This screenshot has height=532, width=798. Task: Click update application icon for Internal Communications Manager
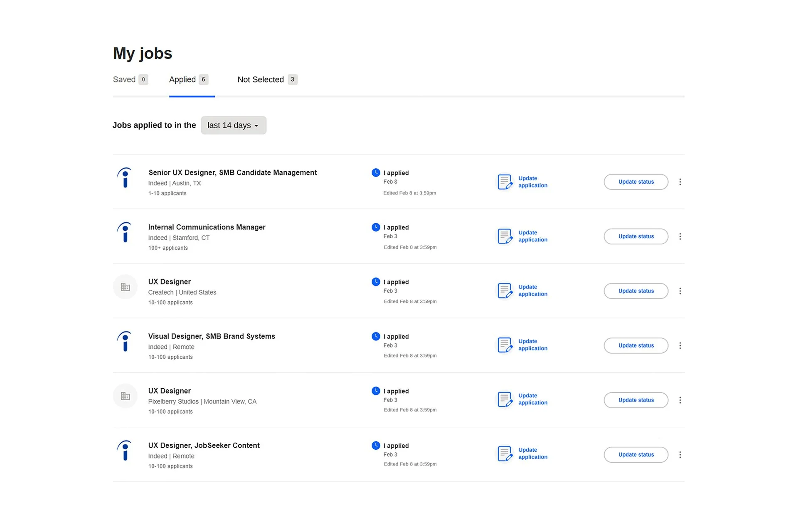tap(505, 236)
